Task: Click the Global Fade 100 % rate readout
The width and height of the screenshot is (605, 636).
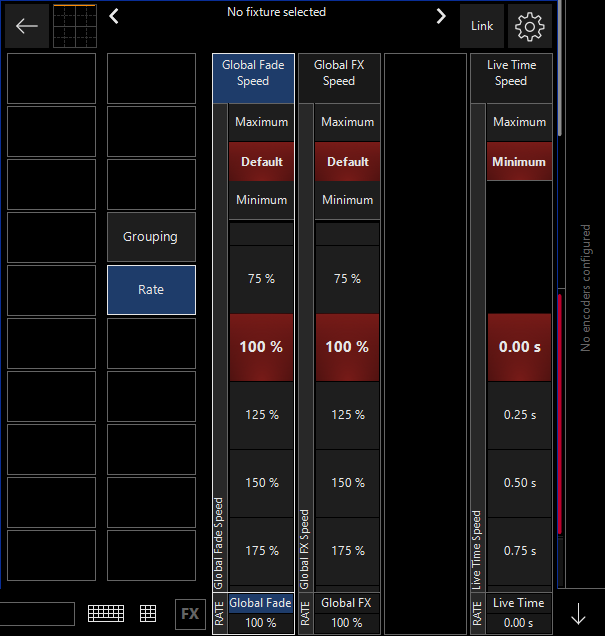Action: click(x=261, y=623)
